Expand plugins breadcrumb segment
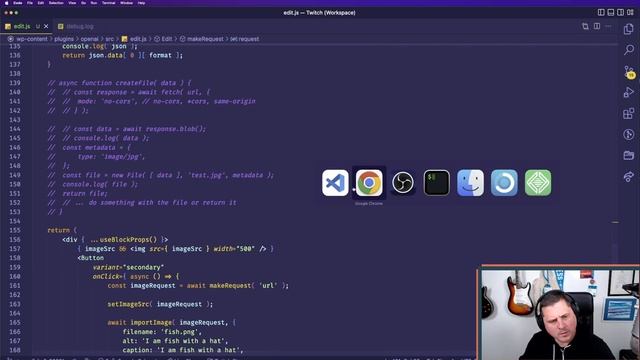 tap(64, 39)
